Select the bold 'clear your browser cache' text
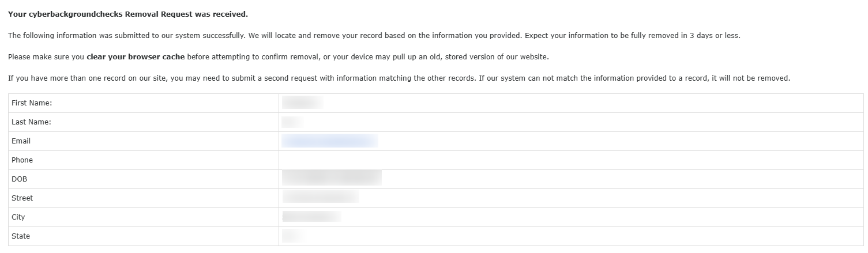The width and height of the screenshot is (868, 253). click(136, 57)
